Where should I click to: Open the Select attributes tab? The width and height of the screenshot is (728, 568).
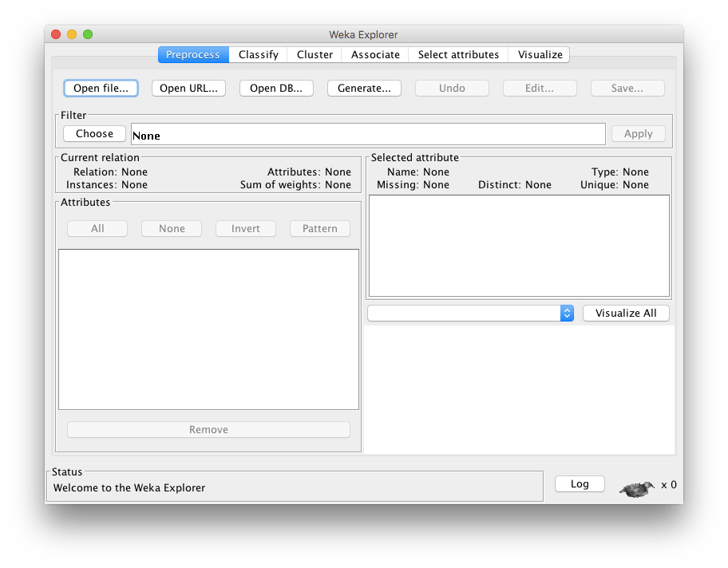(458, 55)
